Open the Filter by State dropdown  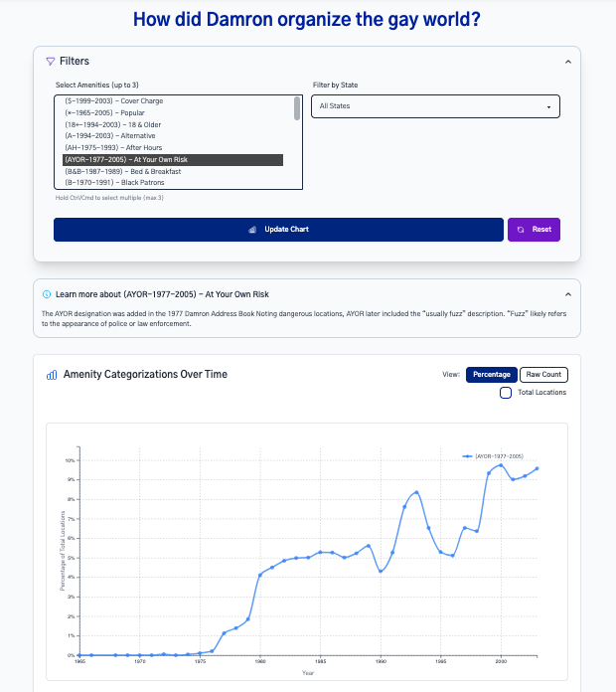(x=435, y=106)
